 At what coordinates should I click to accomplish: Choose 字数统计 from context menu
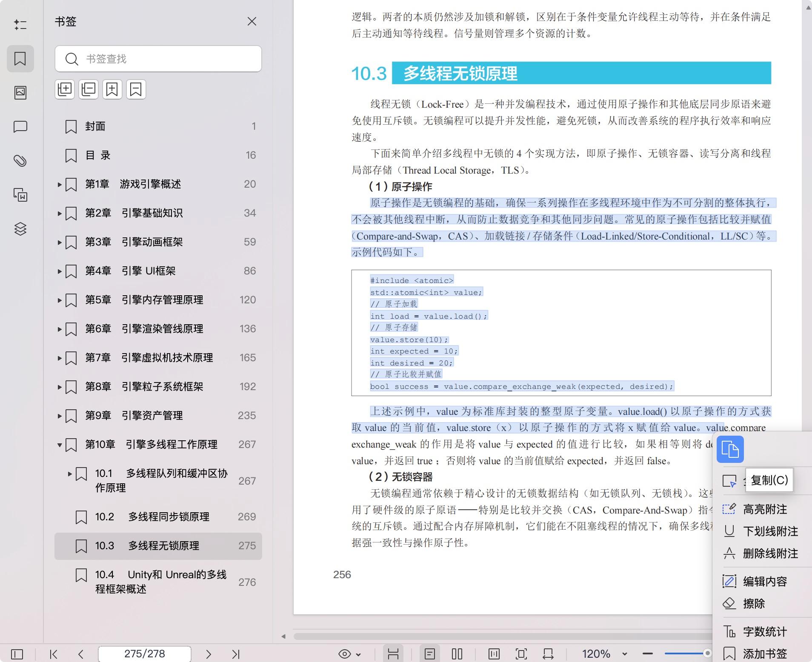pos(762,632)
